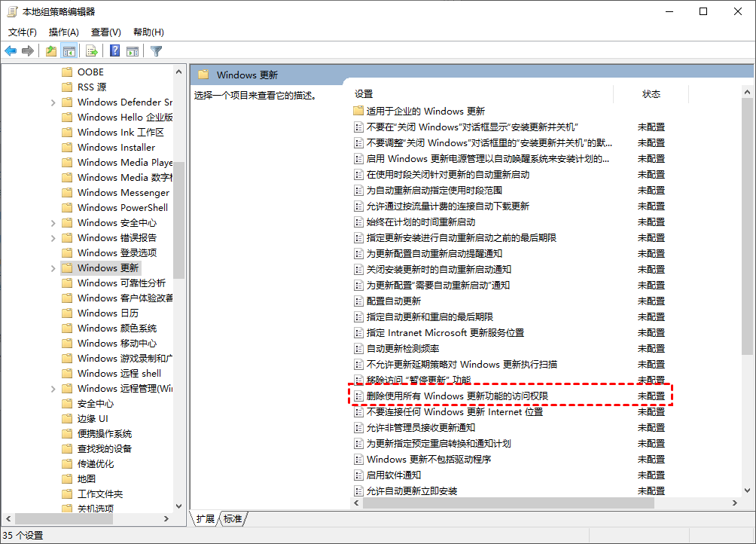Click the show/hide action pane icon
This screenshot has width=756, height=544.
click(132, 50)
